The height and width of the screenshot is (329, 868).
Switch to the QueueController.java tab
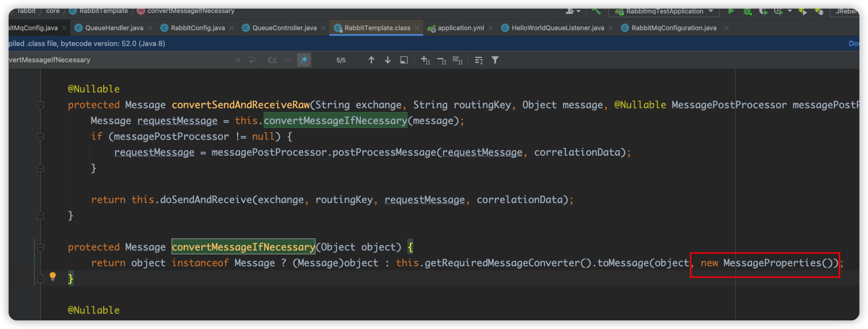point(284,28)
